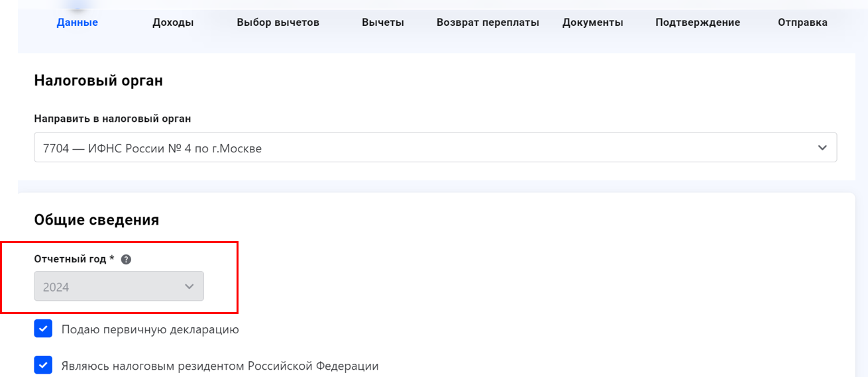
Task: Go to the Отправка tab
Action: (802, 23)
